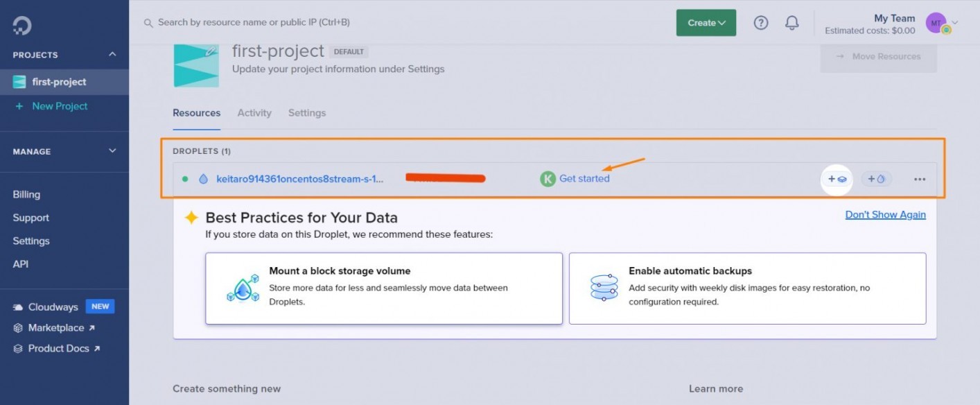
Task: Click the search magnifier icon
Action: (148, 23)
